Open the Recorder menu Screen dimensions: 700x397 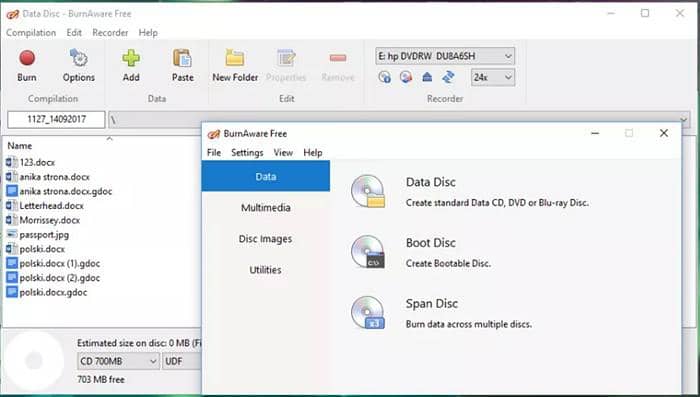click(110, 33)
